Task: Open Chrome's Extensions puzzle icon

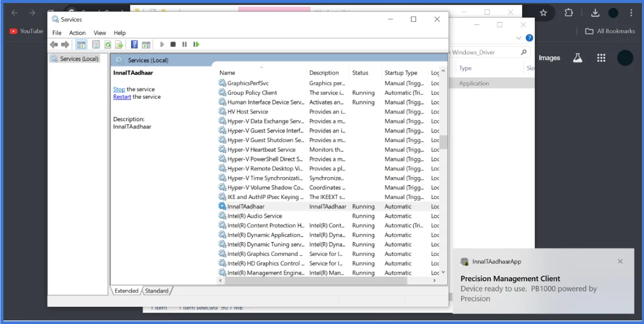Action: coord(569,13)
